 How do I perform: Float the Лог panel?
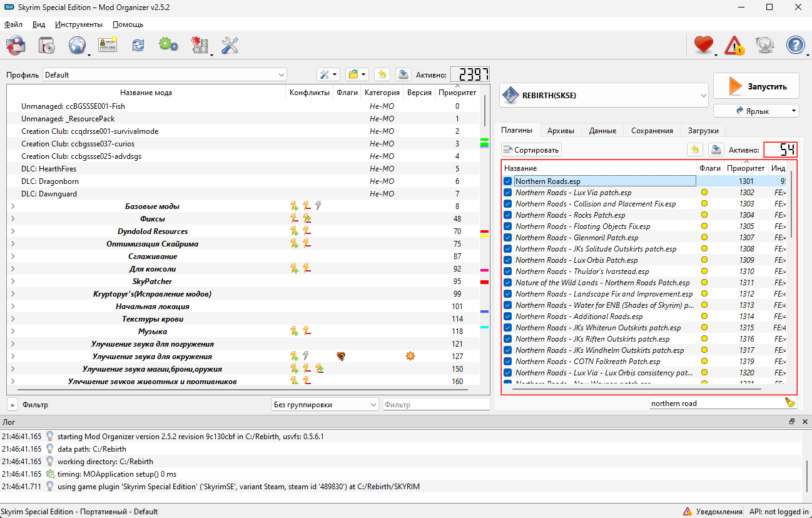[x=791, y=422]
